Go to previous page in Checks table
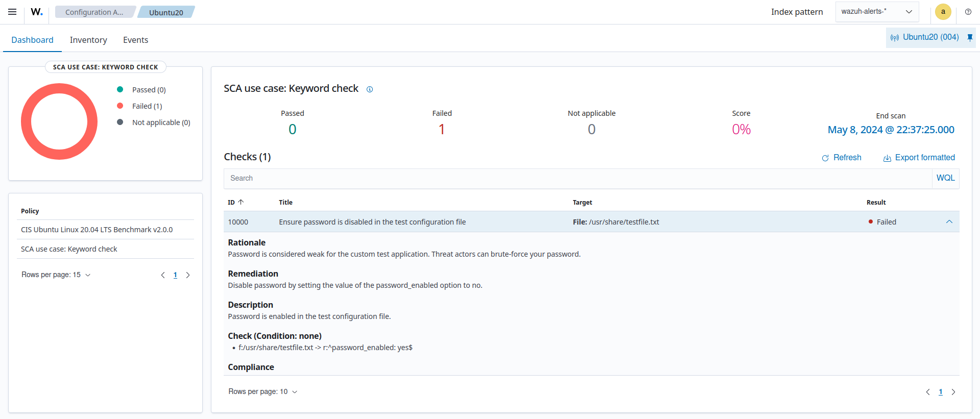 [x=927, y=392]
